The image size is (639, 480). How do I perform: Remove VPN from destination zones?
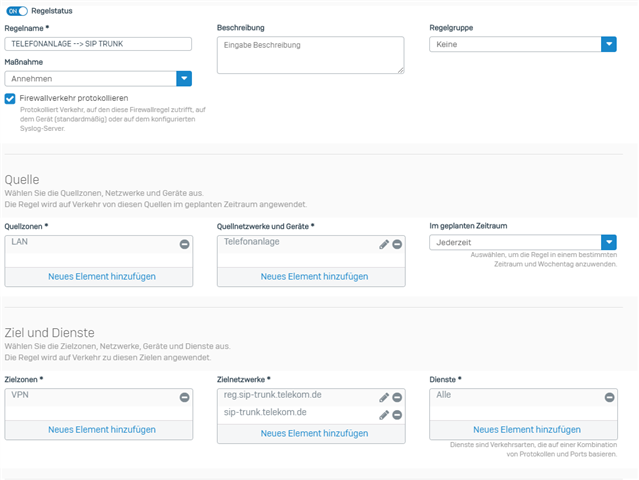[x=184, y=397]
